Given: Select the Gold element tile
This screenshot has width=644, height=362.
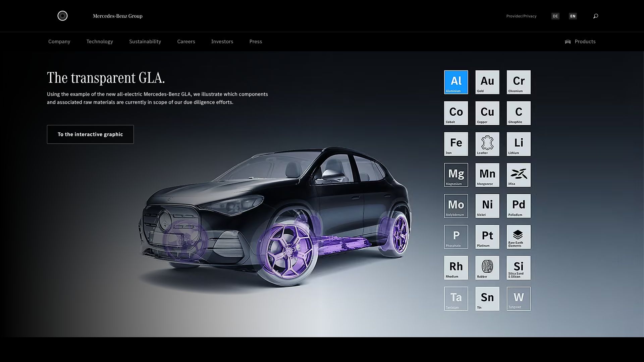Looking at the screenshot, I should click(x=487, y=82).
